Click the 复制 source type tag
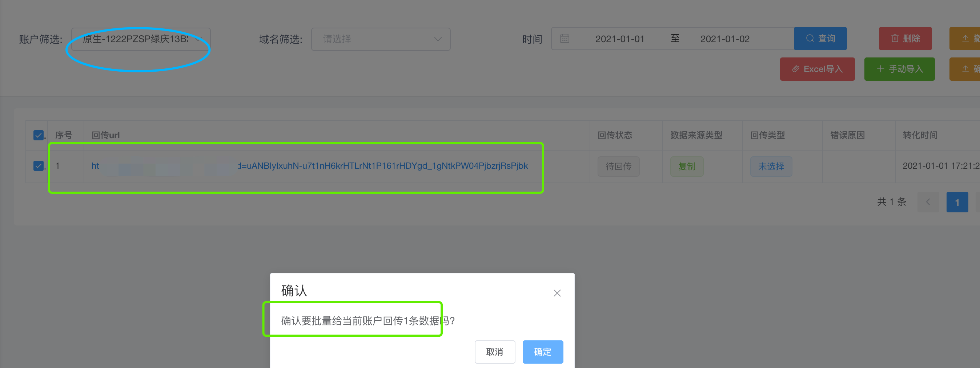 [x=687, y=166]
